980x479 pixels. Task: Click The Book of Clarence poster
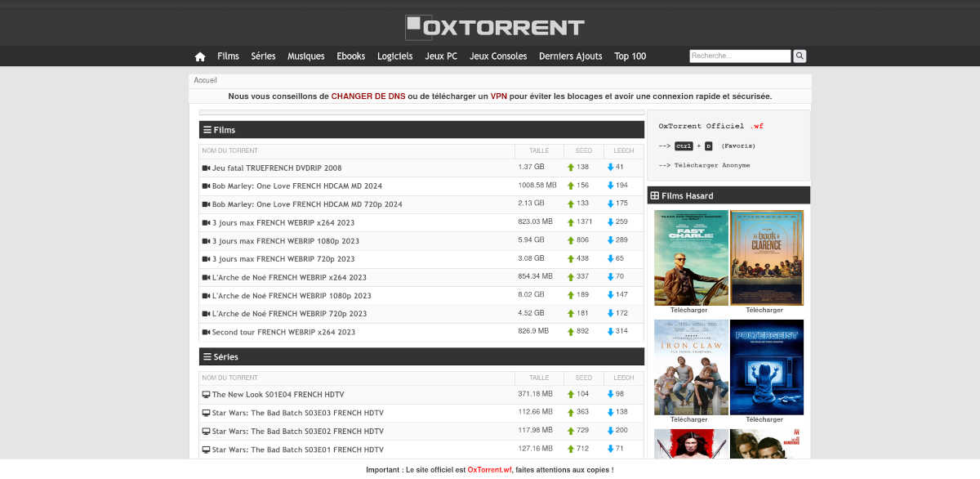[x=767, y=257]
